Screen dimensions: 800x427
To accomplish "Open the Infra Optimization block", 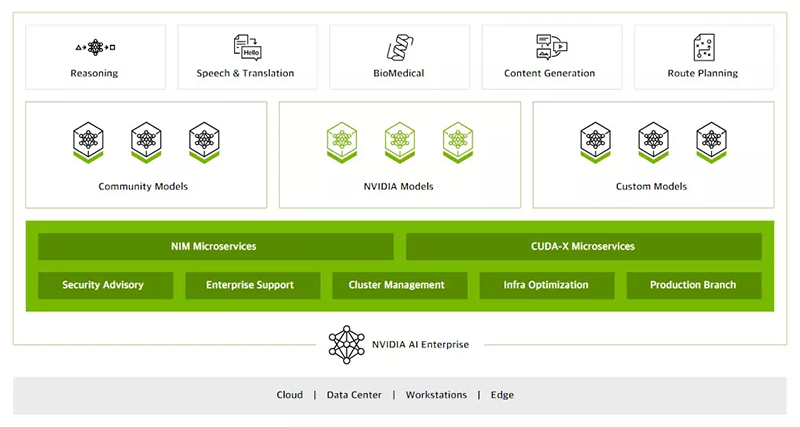I will (x=546, y=285).
